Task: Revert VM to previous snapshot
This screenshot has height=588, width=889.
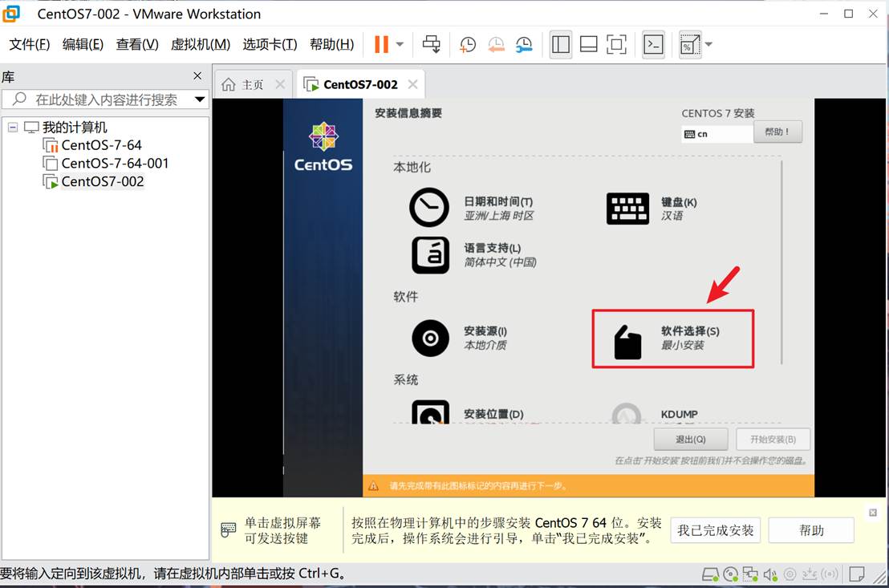Action: coord(496,45)
